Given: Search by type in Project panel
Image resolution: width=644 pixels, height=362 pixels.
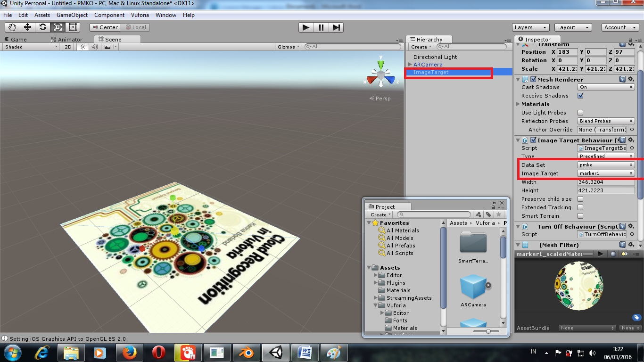Looking at the screenshot, I should click(x=479, y=214).
